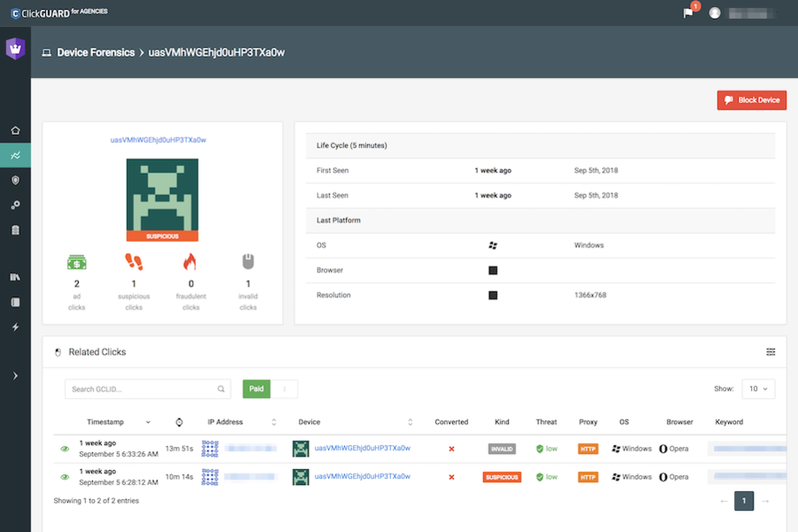The image size is (798, 532).
Task: Click the lightning bolt icon in sidebar
Action: coord(15,327)
